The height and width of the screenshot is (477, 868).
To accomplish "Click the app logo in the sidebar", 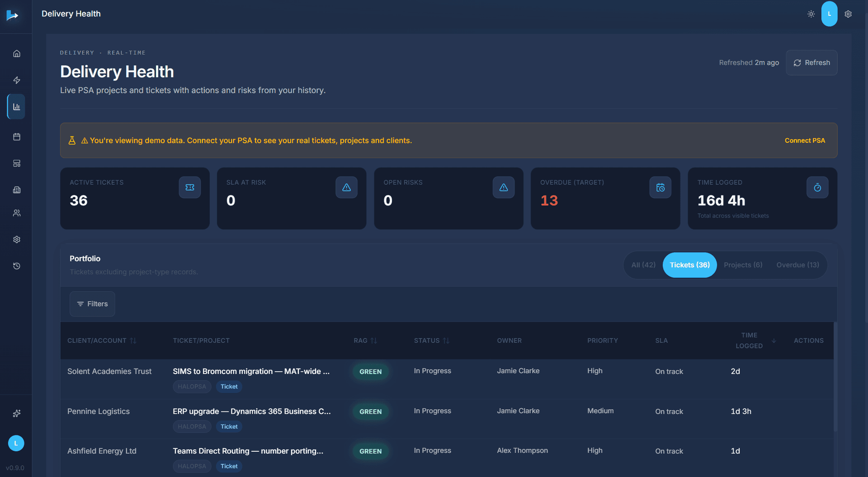I will point(12,15).
